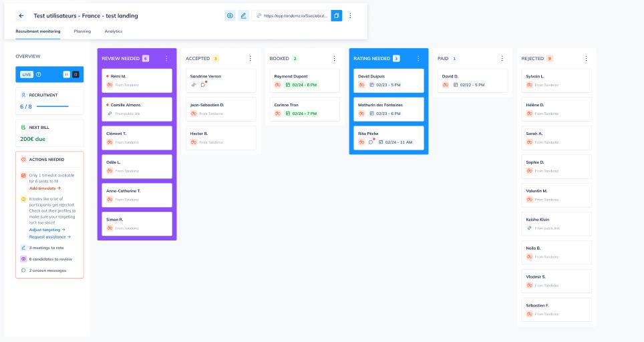The image size is (644, 342).
Task: Open the Paid column options menu
Action: (x=502, y=58)
